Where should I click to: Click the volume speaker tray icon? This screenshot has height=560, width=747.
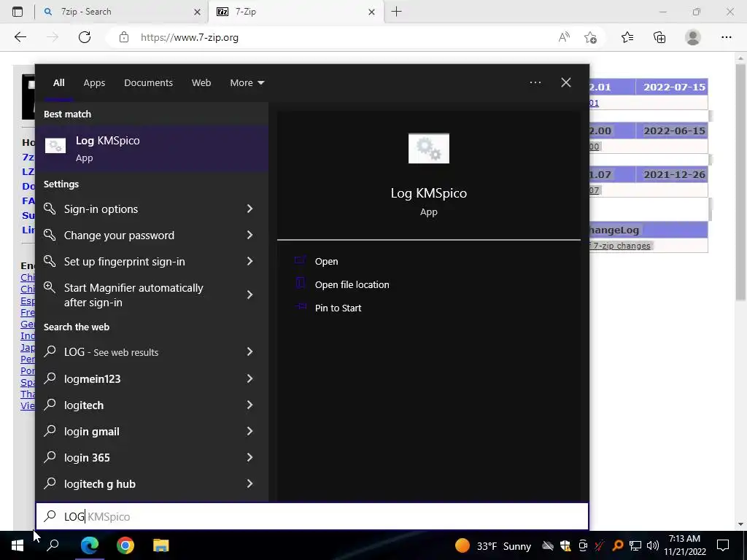[652, 545]
